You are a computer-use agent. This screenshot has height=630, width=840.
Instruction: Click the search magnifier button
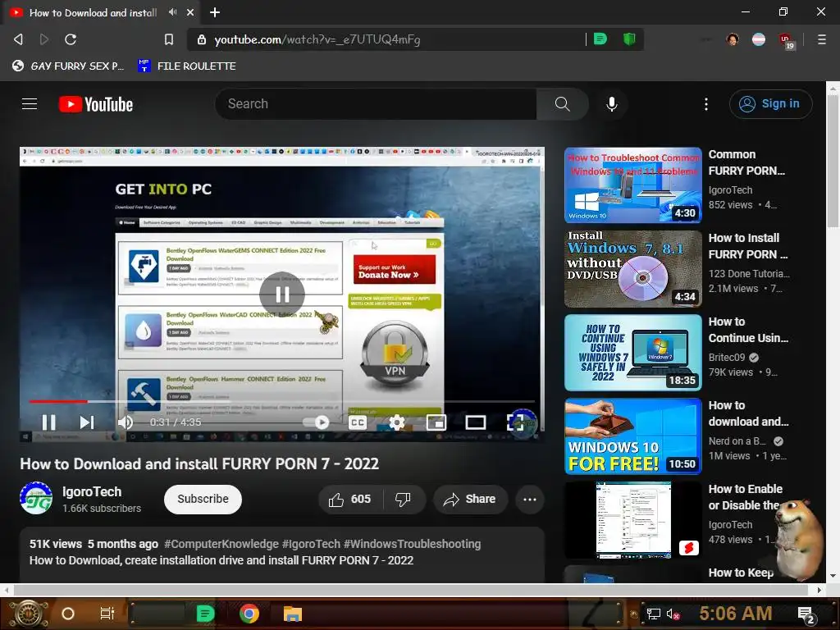click(x=562, y=104)
